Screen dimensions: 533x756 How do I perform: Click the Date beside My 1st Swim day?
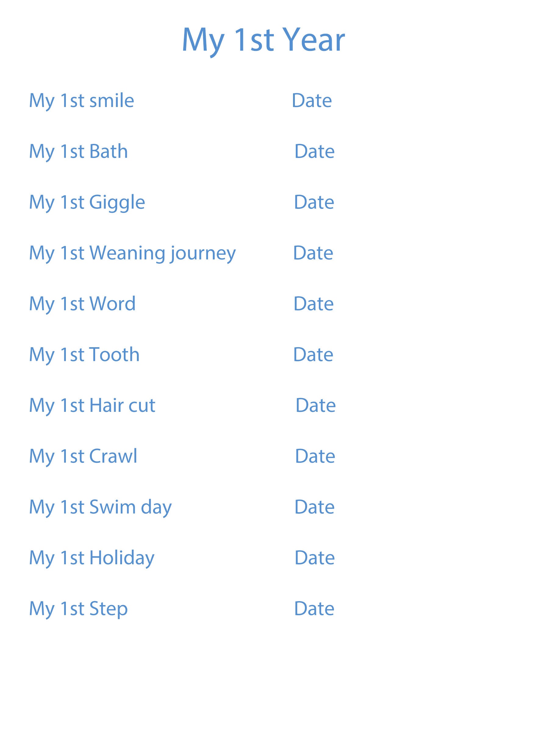314,507
